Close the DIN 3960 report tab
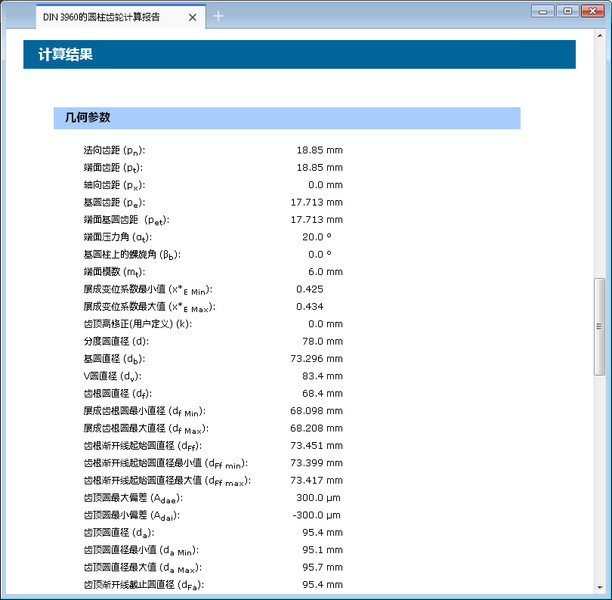Viewport: 612px width, 600px height. [x=194, y=17]
